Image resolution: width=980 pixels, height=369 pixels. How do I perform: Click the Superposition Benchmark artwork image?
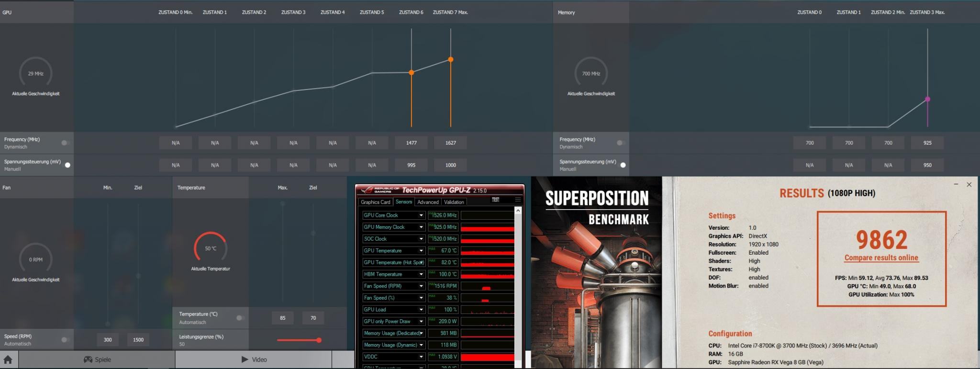(x=596, y=272)
